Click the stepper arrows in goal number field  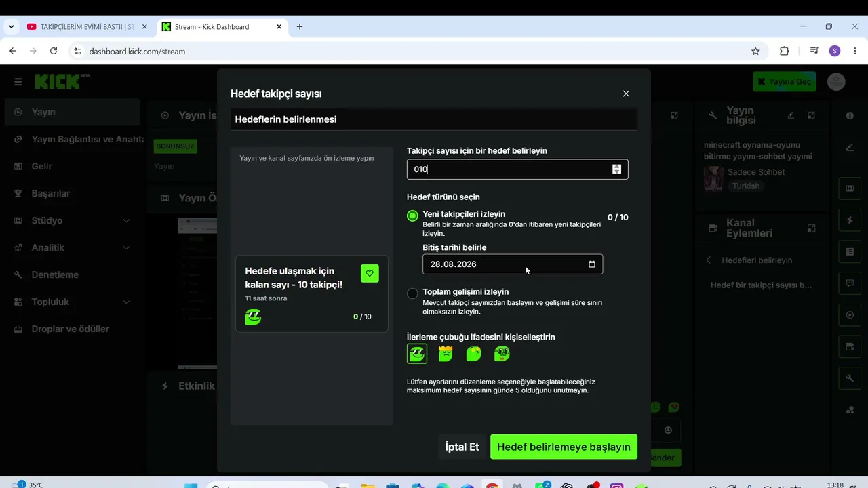click(x=616, y=169)
